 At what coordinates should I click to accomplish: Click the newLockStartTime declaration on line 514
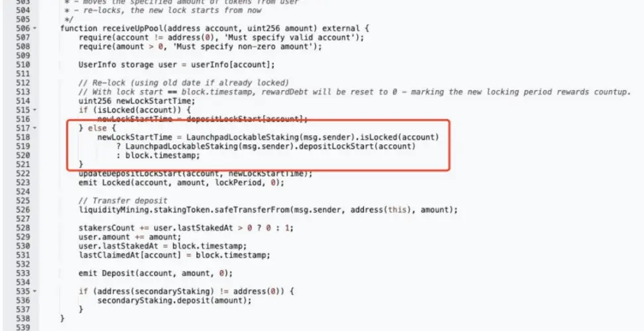pyautogui.click(x=136, y=101)
